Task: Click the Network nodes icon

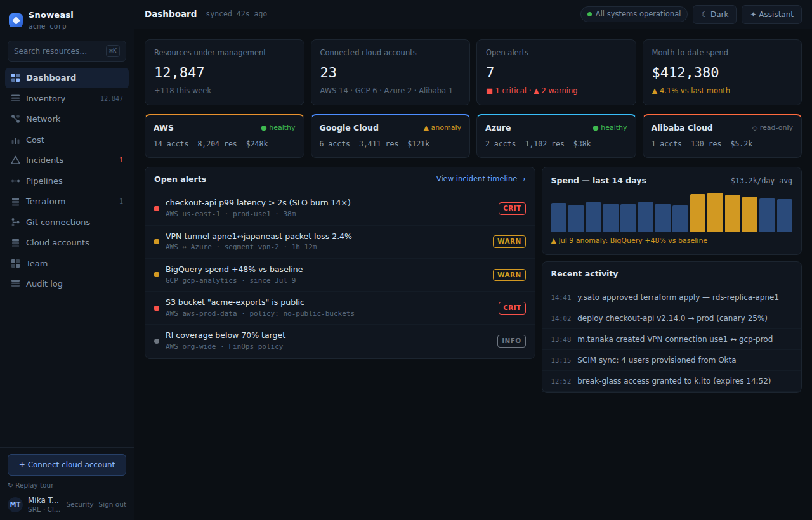Action: (x=15, y=119)
